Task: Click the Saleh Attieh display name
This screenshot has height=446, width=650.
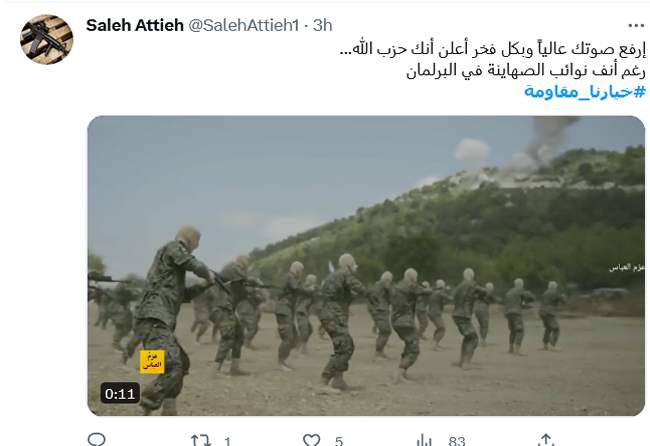Action: coord(135,25)
